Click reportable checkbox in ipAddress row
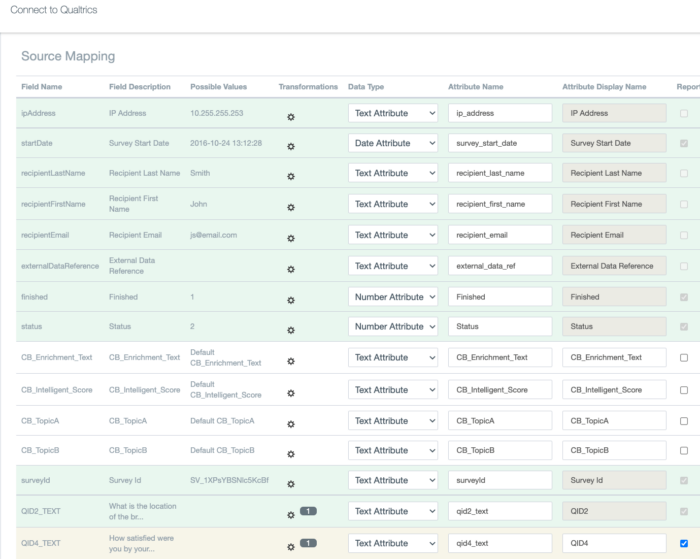The height and width of the screenshot is (559, 700). (683, 113)
